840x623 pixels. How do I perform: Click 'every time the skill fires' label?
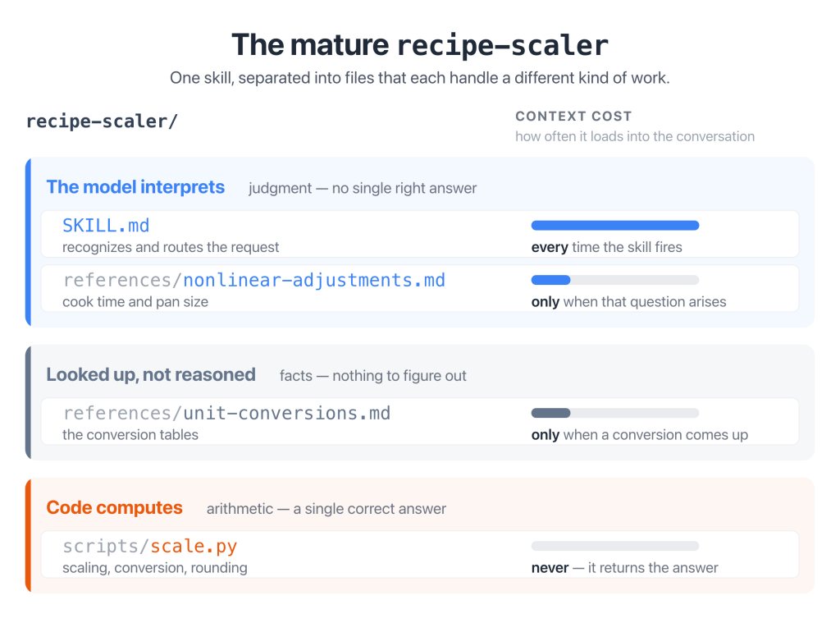point(607,247)
